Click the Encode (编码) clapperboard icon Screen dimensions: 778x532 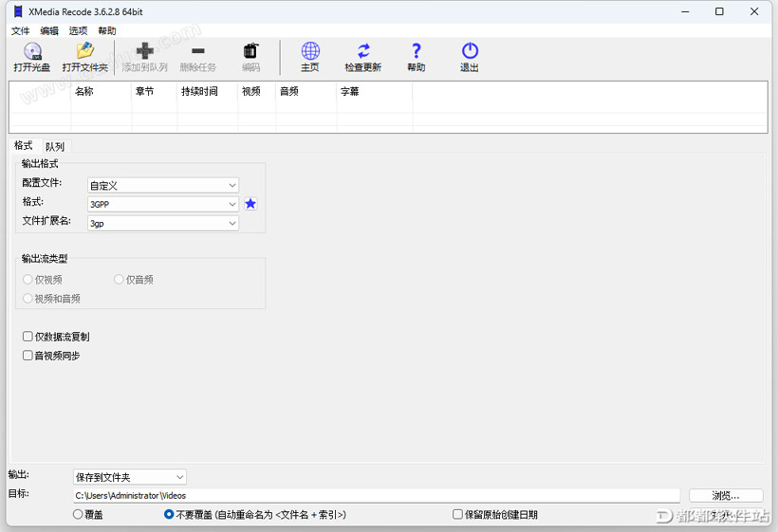251,51
